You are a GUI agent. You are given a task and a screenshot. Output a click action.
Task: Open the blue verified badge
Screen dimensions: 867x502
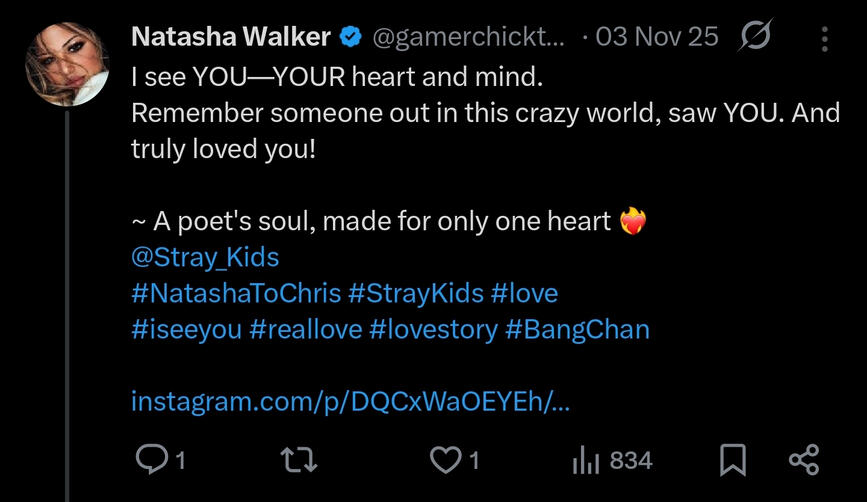350,37
